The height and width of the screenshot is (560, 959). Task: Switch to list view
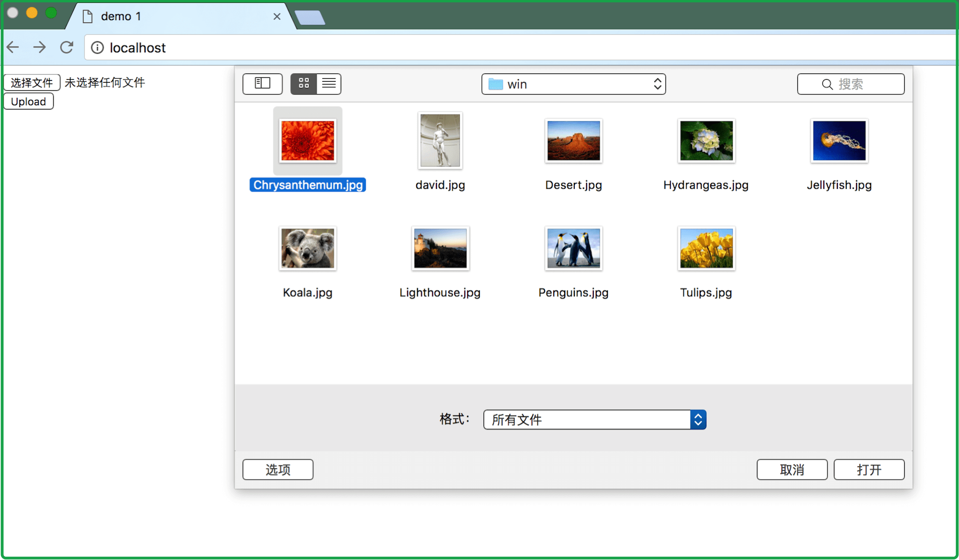coord(329,84)
